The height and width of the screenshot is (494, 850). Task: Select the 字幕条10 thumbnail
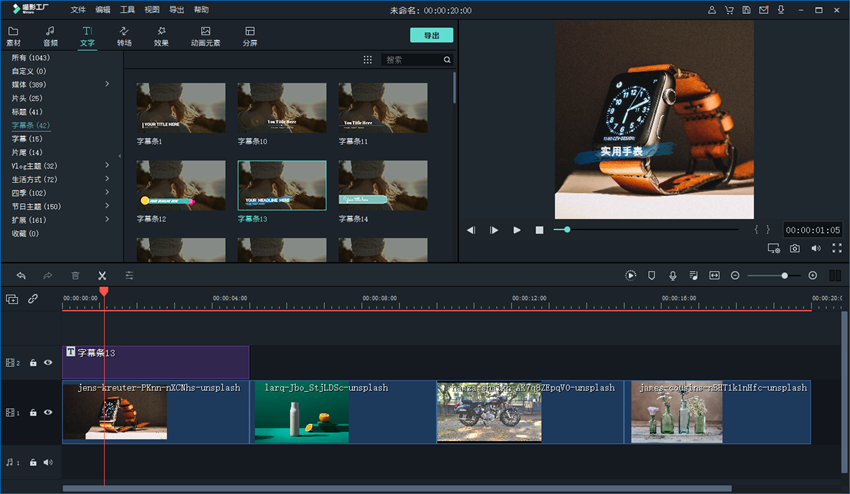point(282,108)
